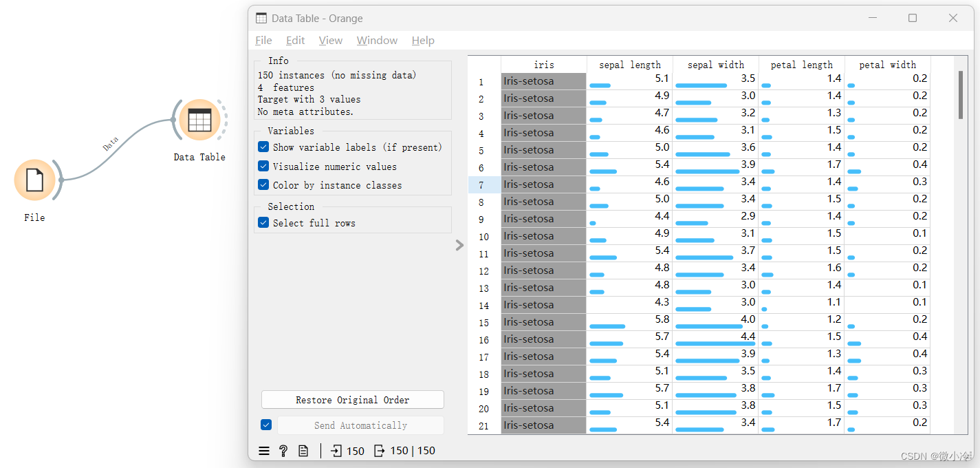Click sepal width value 4.0 in row 15

coord(716,322)
